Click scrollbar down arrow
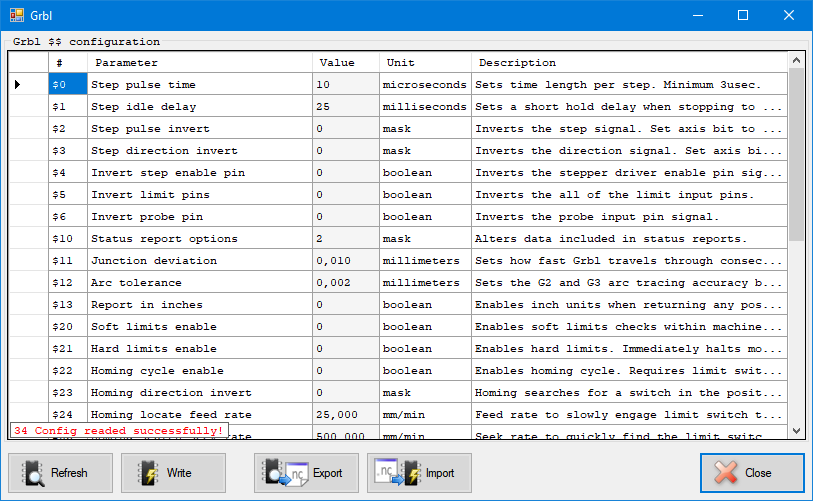The image size is (813, 501). pyautogui.click(x=796, y=430)
